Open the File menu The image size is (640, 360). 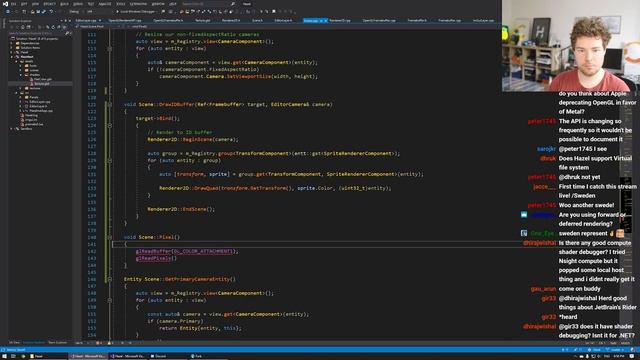13,4
